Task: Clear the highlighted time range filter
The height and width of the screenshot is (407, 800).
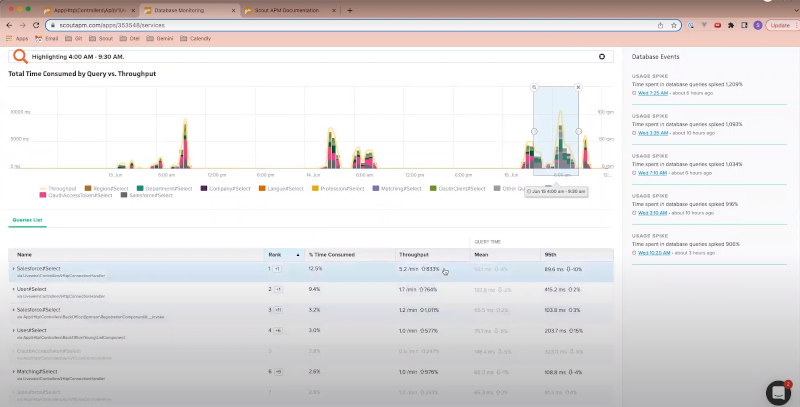Action: pyautogui.click(x=600, y=57)
